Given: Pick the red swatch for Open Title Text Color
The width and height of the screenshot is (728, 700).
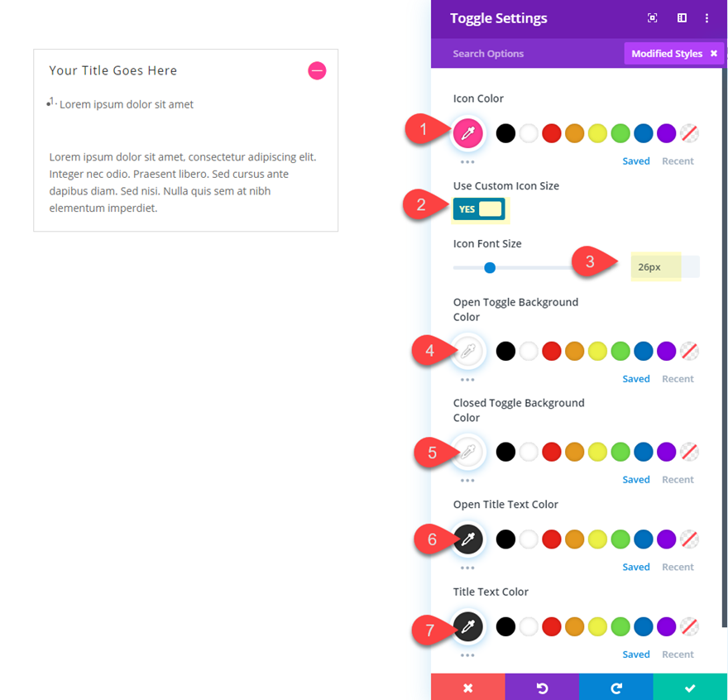Looking at the screenshot, I should [551, 539].
